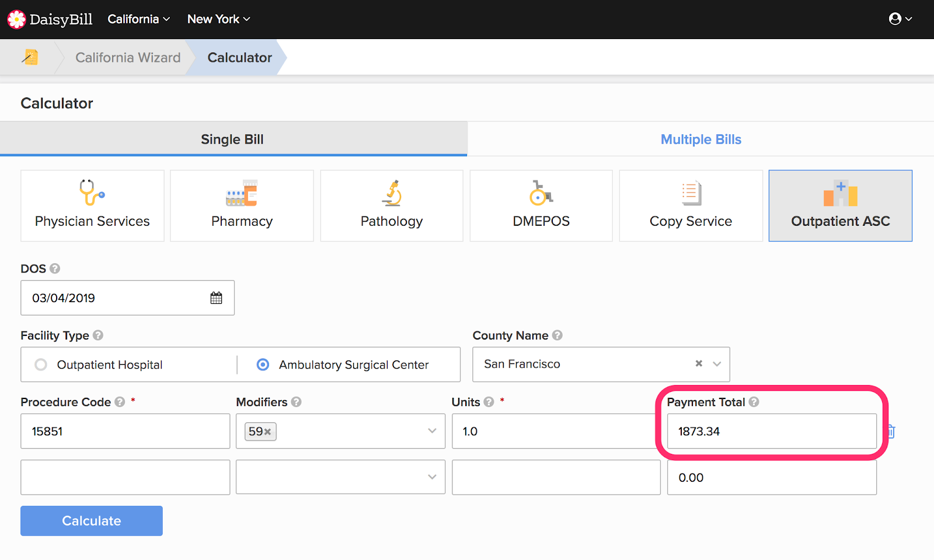The image size is (934, 560).
Task: Click the help icon next to Modifiers
Action: [x=296, y=402]
